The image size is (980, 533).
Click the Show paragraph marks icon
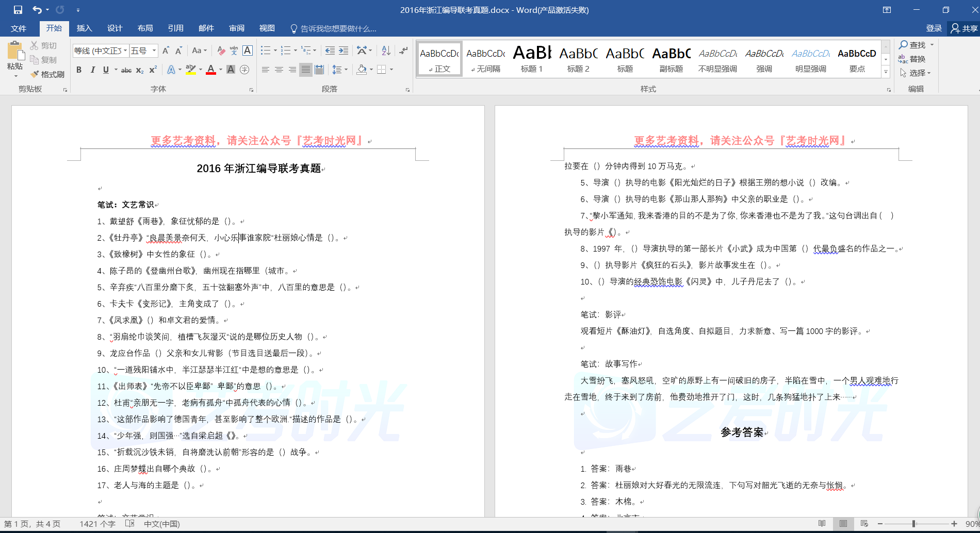(x=403, y=51)
